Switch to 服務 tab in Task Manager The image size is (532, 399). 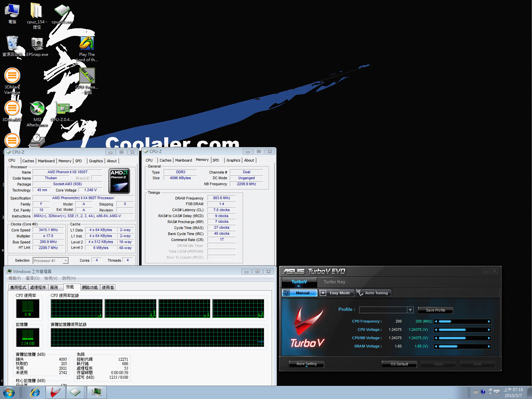click(x=54, y=287)
